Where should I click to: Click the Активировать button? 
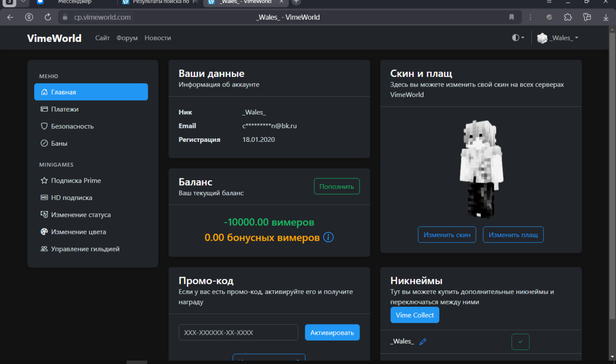point(332,332)
